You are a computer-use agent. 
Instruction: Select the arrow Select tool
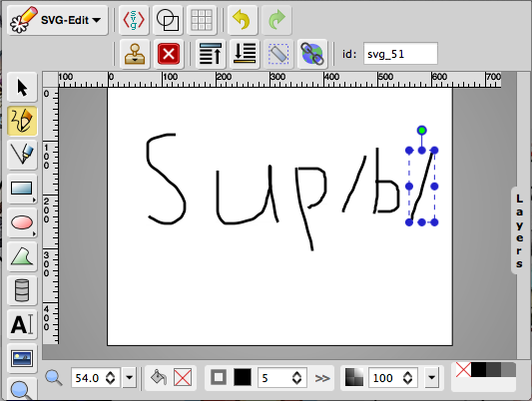22,88
